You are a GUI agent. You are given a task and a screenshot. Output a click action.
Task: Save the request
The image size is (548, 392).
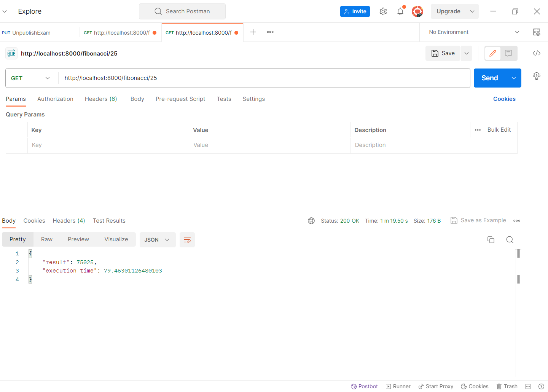click(x=443, y=53)
